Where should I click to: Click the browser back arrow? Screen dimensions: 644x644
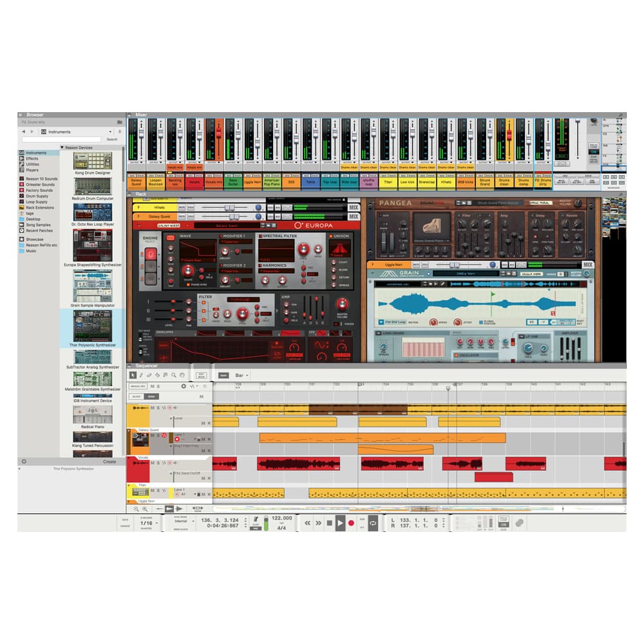(23, 131)
